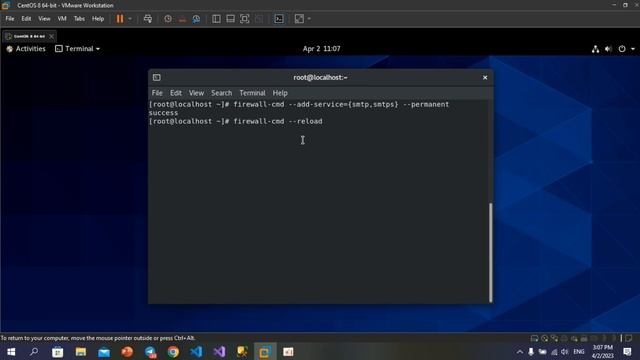Expand the Terminal app menu in top bar
Screen dimensions: 640x360
[x=78, y=49]
